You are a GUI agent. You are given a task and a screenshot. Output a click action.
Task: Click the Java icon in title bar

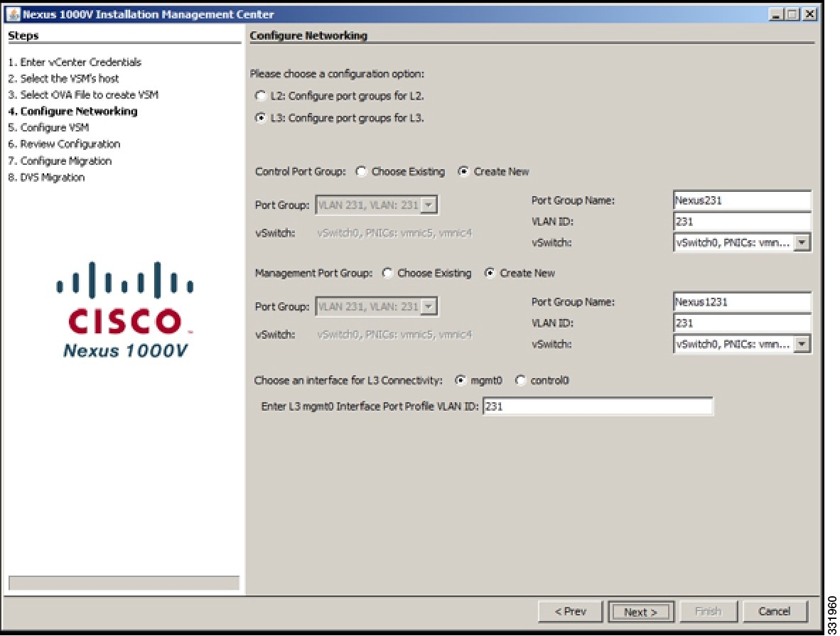13,14
